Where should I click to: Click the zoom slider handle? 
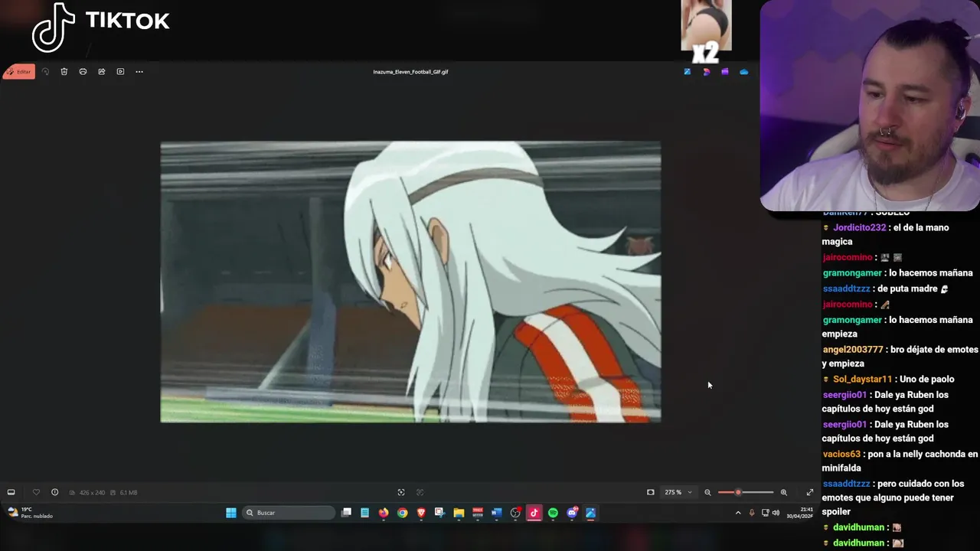coord(738,492)
